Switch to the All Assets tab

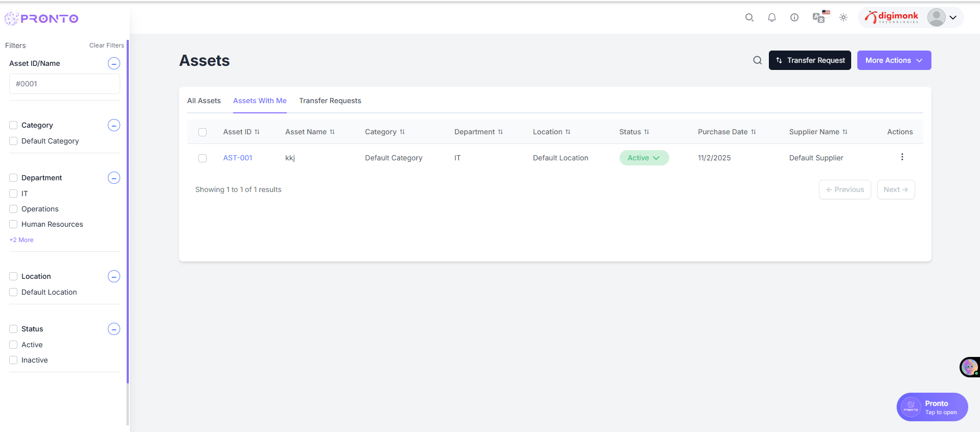click(204, 101)
